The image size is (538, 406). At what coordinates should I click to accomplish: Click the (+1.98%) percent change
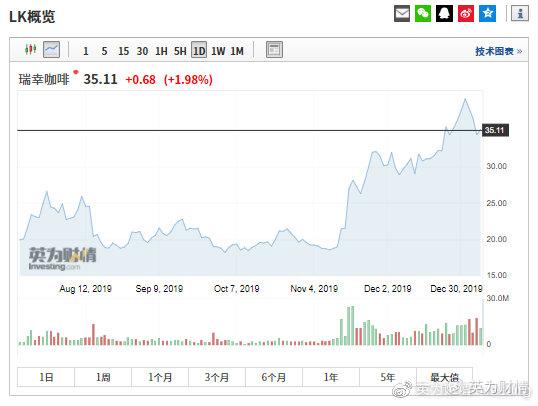tap(188, 80)
